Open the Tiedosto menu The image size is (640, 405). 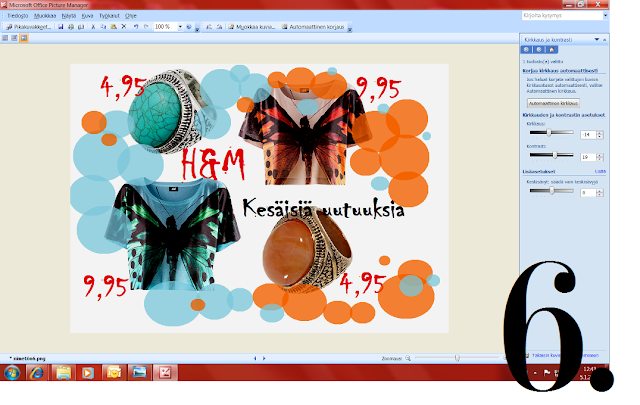click(x=18, y=16)
